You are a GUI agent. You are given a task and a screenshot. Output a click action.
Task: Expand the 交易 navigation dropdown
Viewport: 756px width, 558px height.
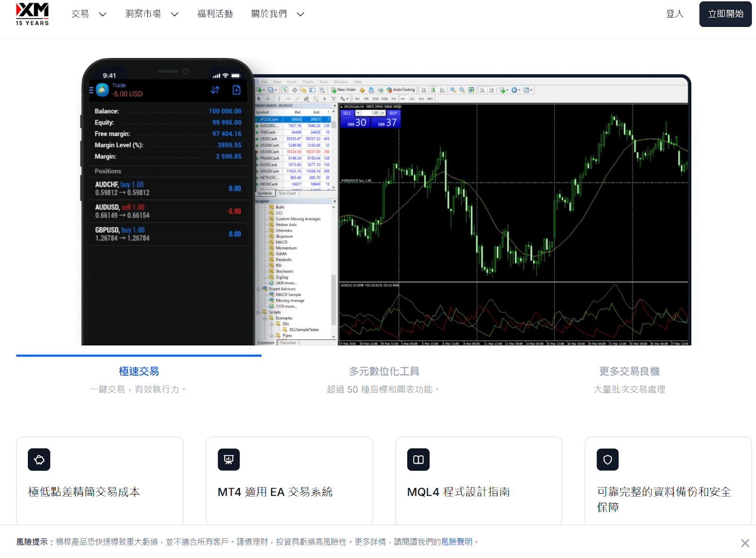click(89, 14)
